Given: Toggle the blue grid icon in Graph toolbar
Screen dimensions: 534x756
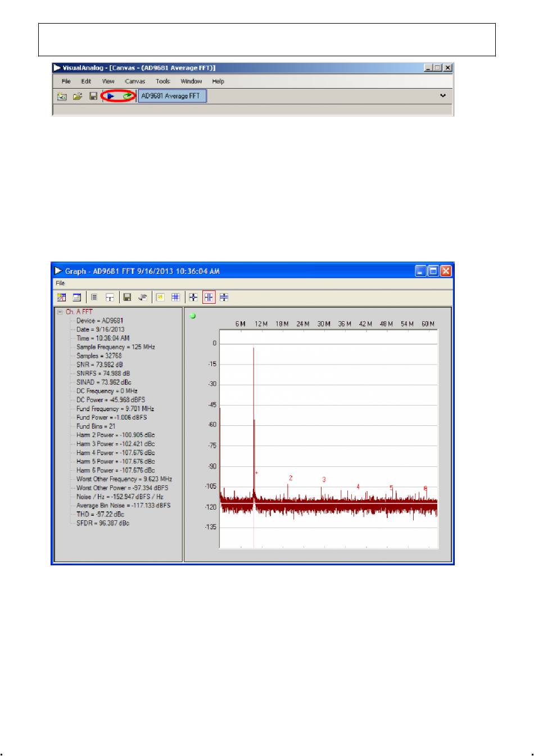Looking at the screenshot, I should coord(175,297).
